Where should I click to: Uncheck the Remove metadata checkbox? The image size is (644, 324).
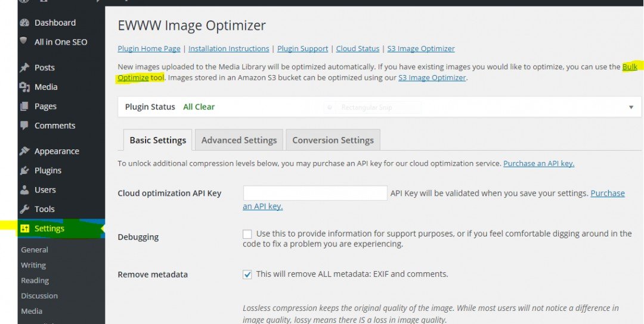coord(247,275)
